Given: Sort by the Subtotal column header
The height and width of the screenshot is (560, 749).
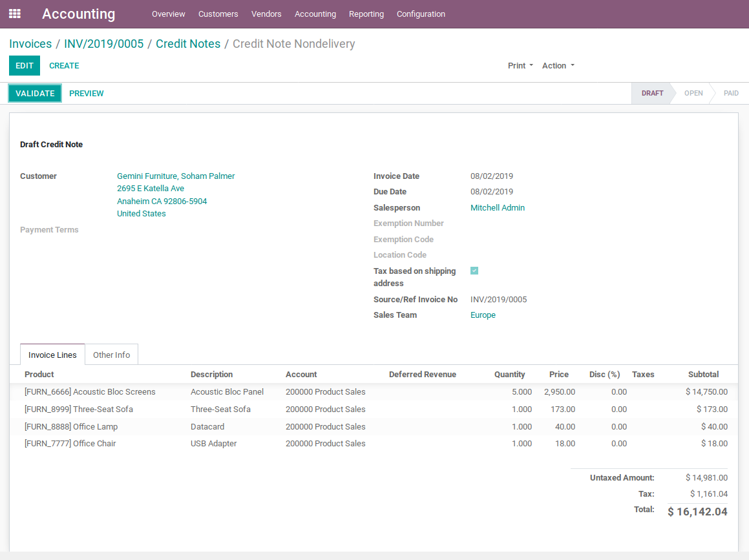Looking at the screenshot, I should [703, 375].
